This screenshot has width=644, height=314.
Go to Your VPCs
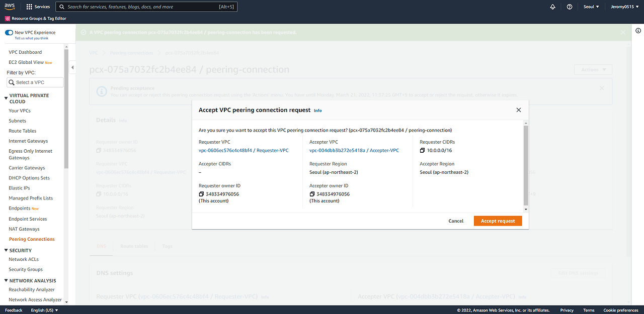[20, 111]
